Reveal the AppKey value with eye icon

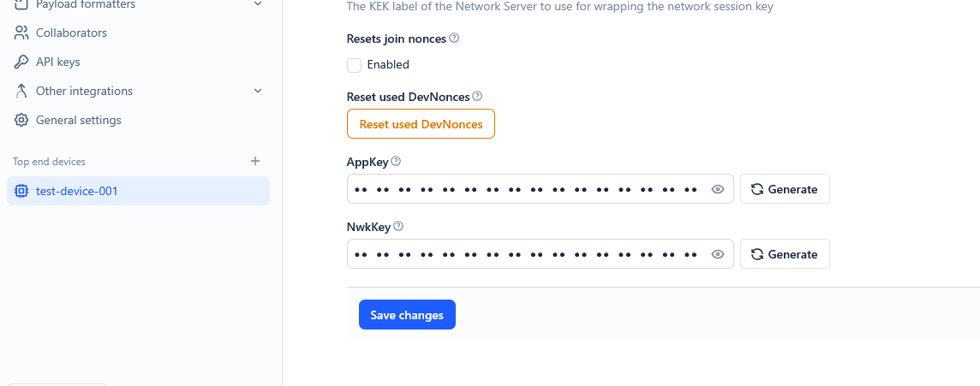coord(718,189)
